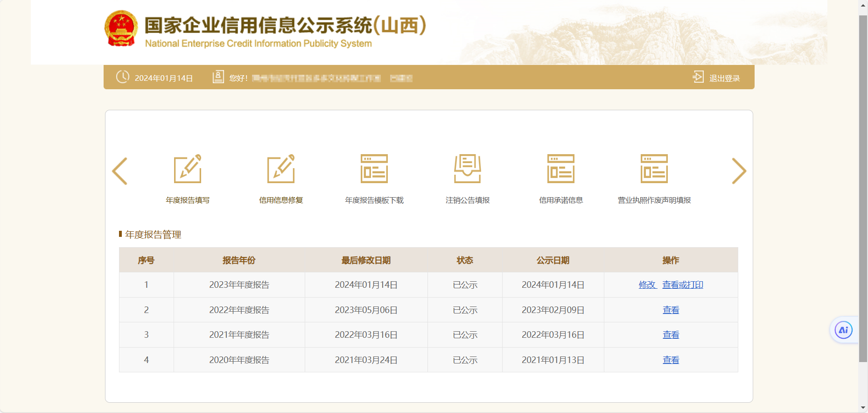The image size is (868, 413).
Task: Click the 序号 column header
Action: point(146,260)
